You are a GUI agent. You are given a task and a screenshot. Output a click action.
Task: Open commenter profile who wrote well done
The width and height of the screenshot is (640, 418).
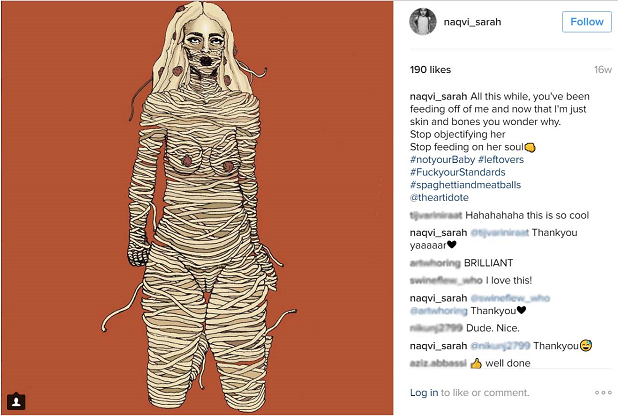tap(438, 363)
